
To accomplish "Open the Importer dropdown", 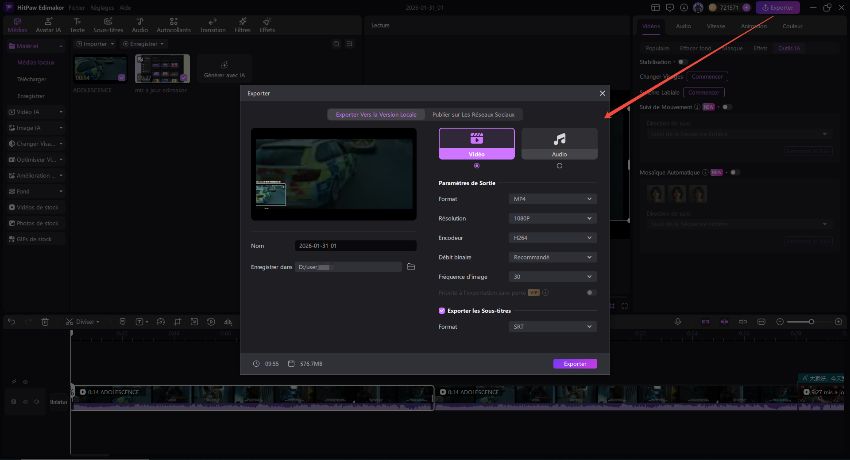I will [95, 44].
